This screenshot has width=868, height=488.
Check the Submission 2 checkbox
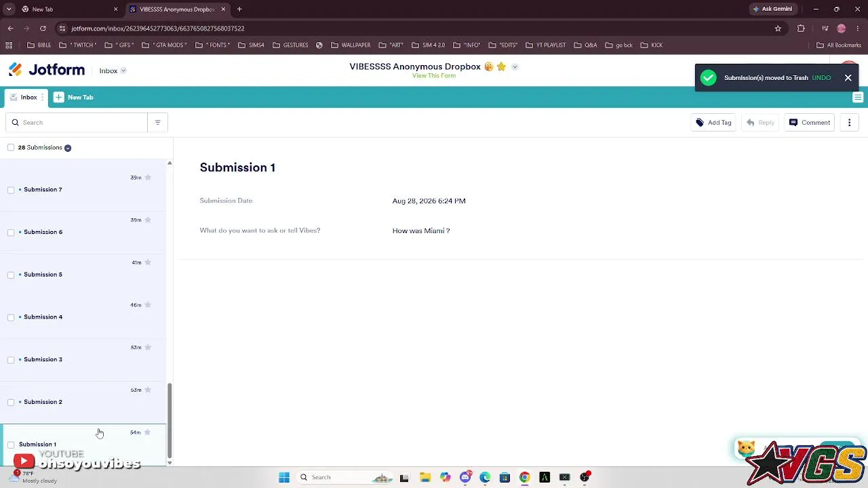pos(11,403)
